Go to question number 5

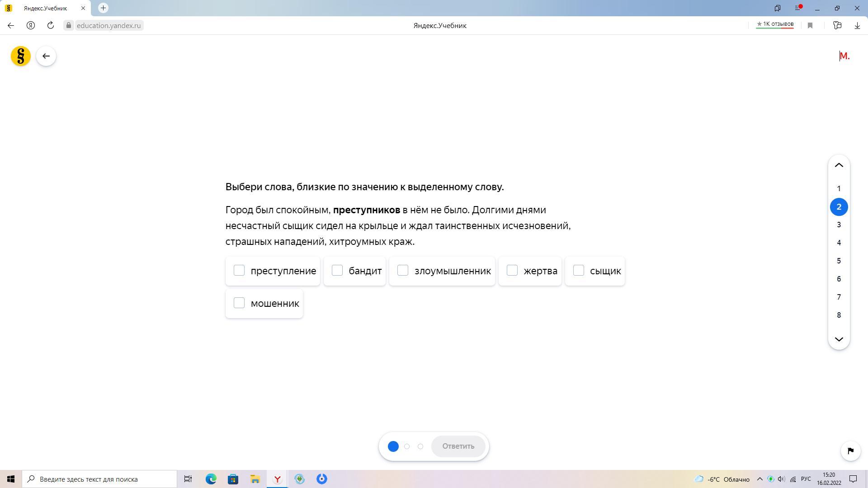click(x=839, y=261)
